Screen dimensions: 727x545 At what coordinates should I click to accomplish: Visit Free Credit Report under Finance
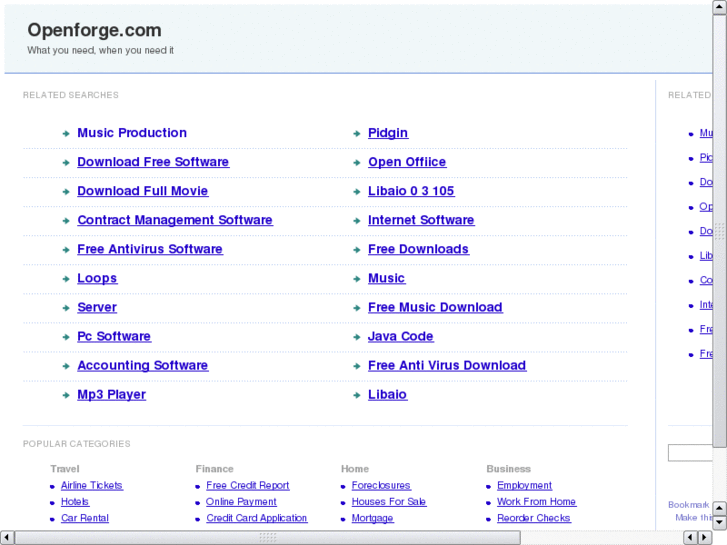point(248,486)
